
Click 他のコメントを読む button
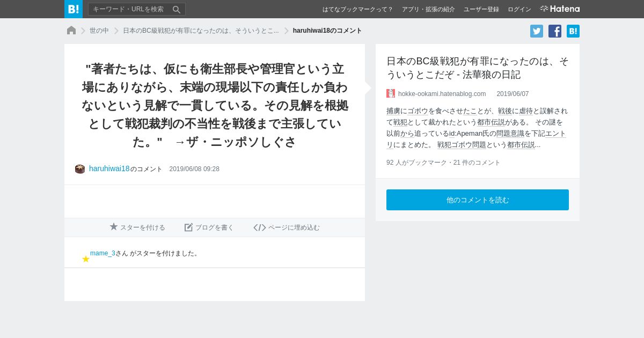[x=478, y=200]
